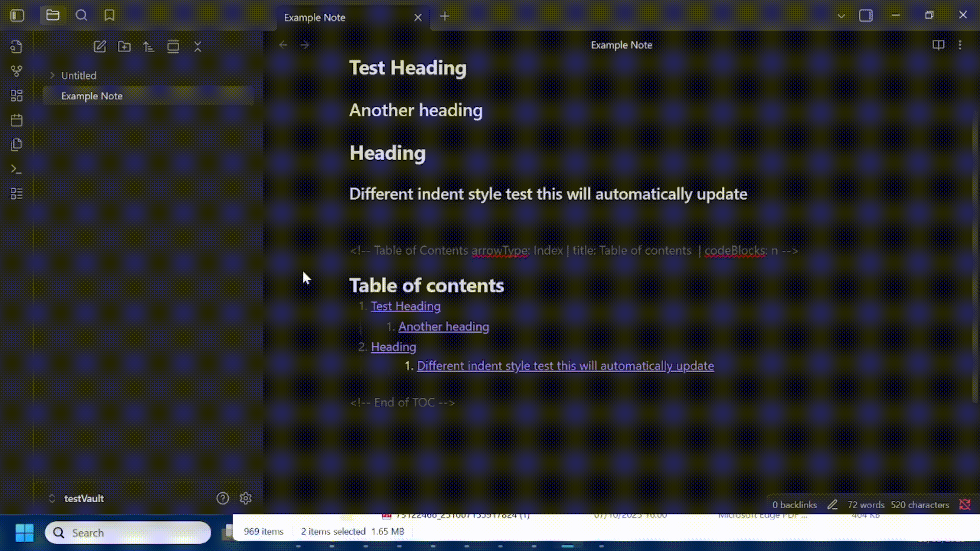Image resolution: width=980 pixels, height=551 pixels.
Task: Open the search magnifier tab in sidebar
Action: [x=81, y=15]
